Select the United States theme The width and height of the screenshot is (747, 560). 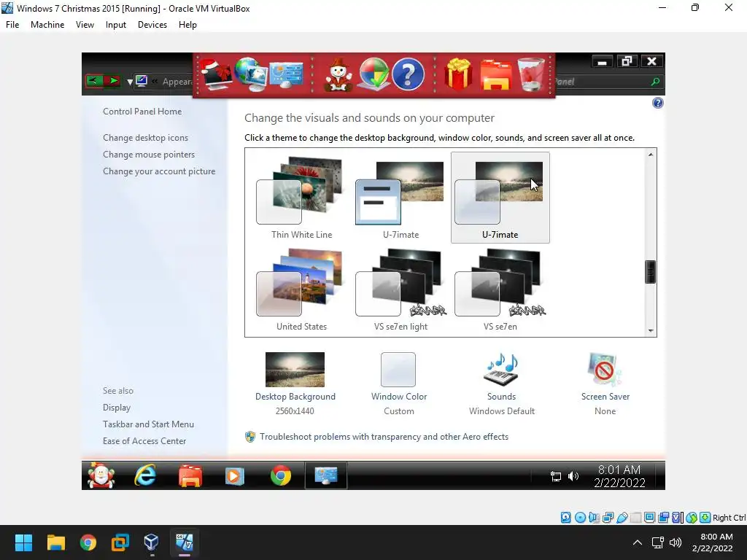click(301, 290)
